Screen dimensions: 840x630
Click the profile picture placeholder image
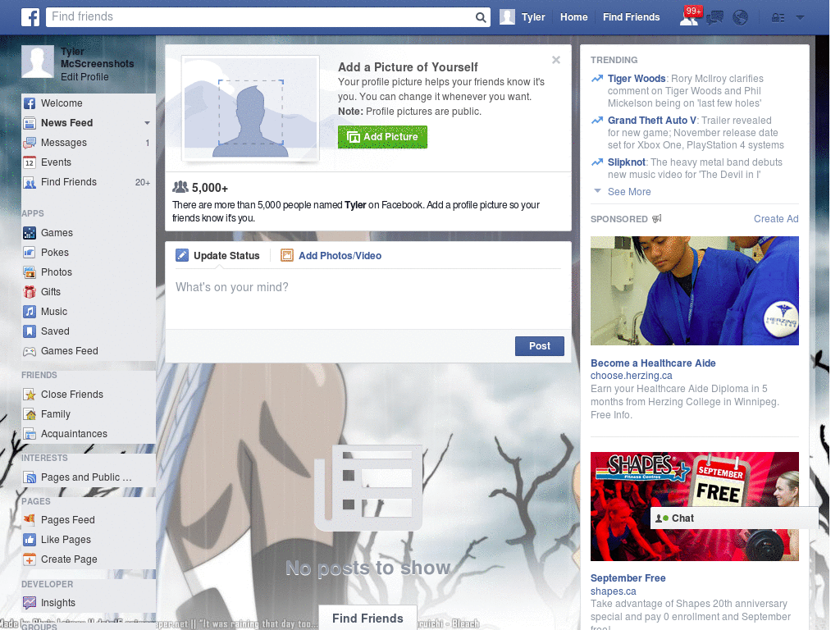pos(251,108)
